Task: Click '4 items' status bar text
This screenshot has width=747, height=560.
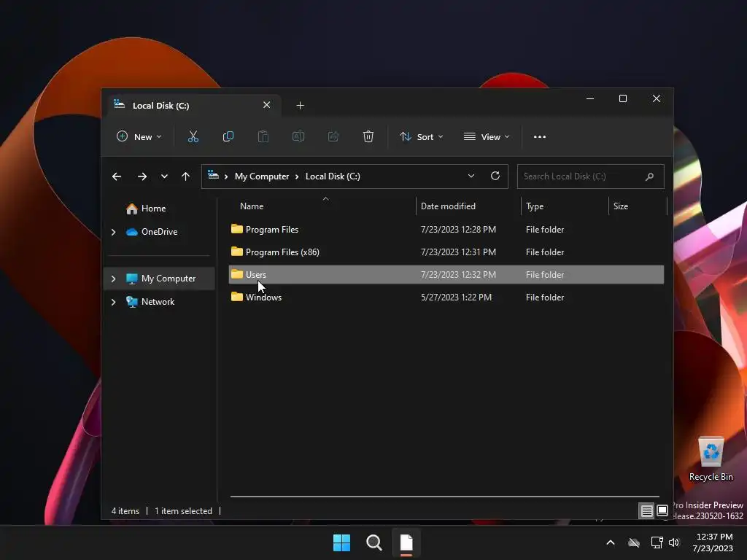Action: point(125,511)
